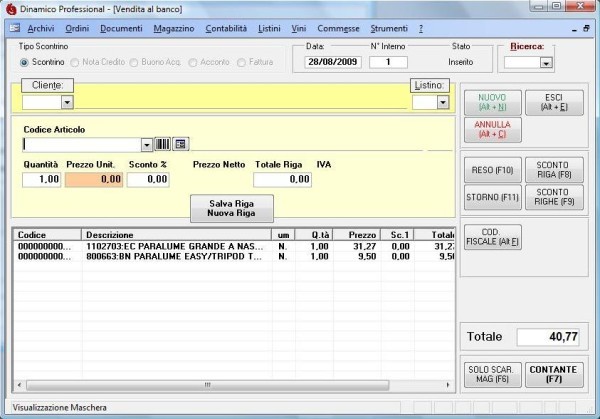Minimize the inner Vendita al banco document
Screen dimensions: 600x419
[574, 29]
